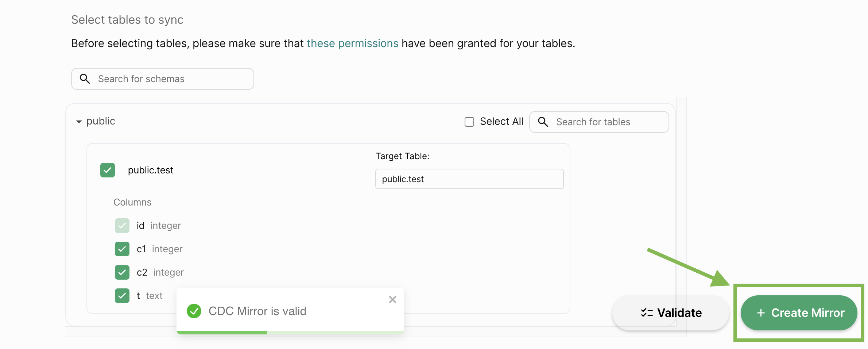Uncheck the c1 integer column

tap(122, 249)
